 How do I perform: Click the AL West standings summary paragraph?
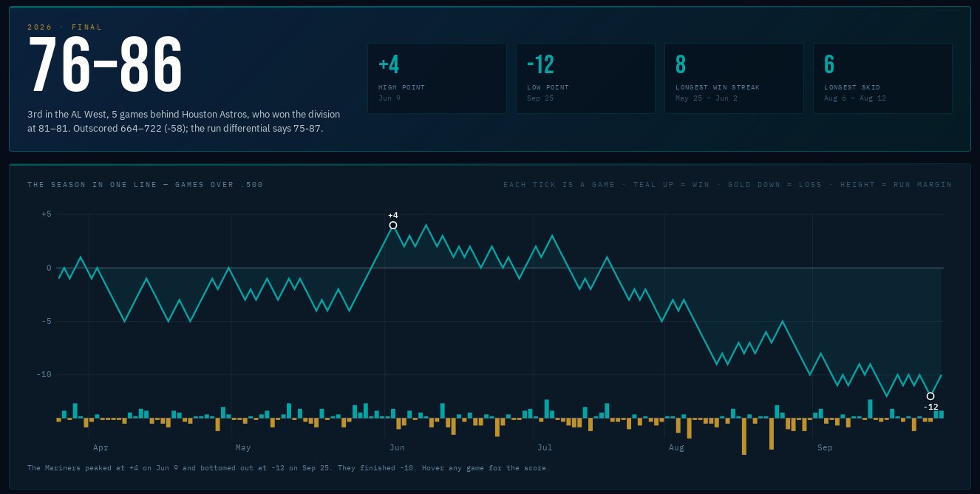coord(184,121)
